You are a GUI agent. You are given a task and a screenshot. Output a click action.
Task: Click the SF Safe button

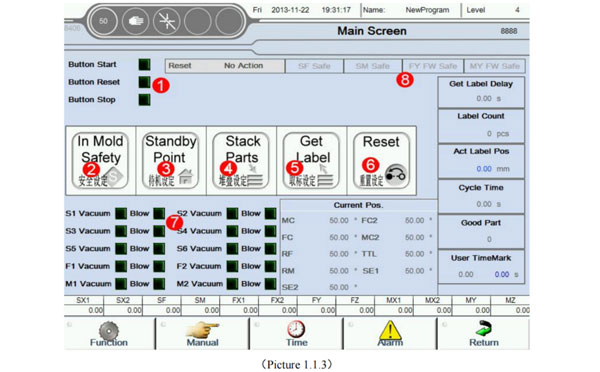click(x=314, y=66)
